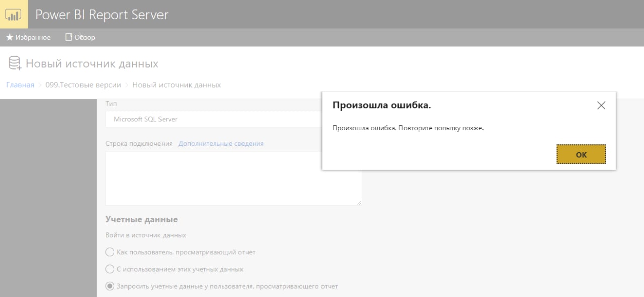The image size is (644, 297).
Task: Click into the connection string text area
Action: click(233, 178)
